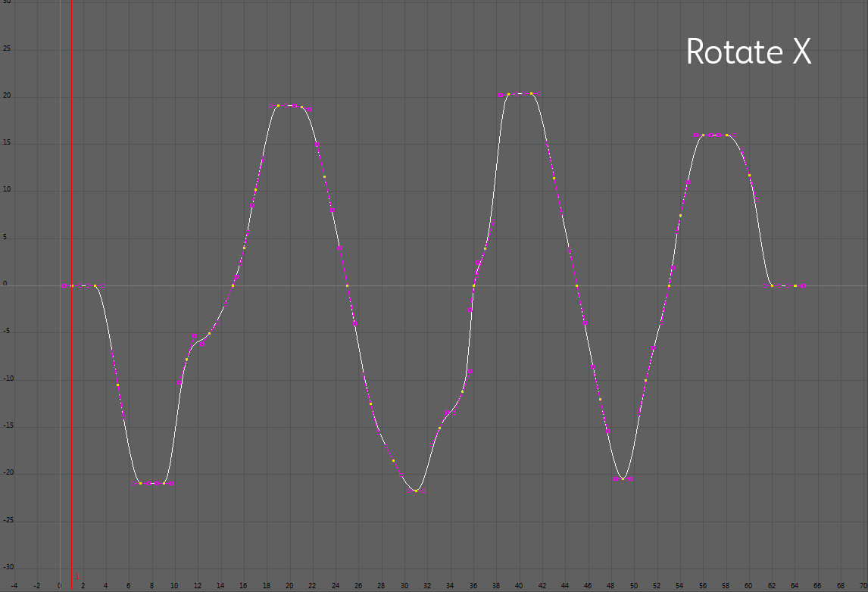Select the keyframe at frame 3
This screenshot has height=592, width=868.
tap(95, 285)
